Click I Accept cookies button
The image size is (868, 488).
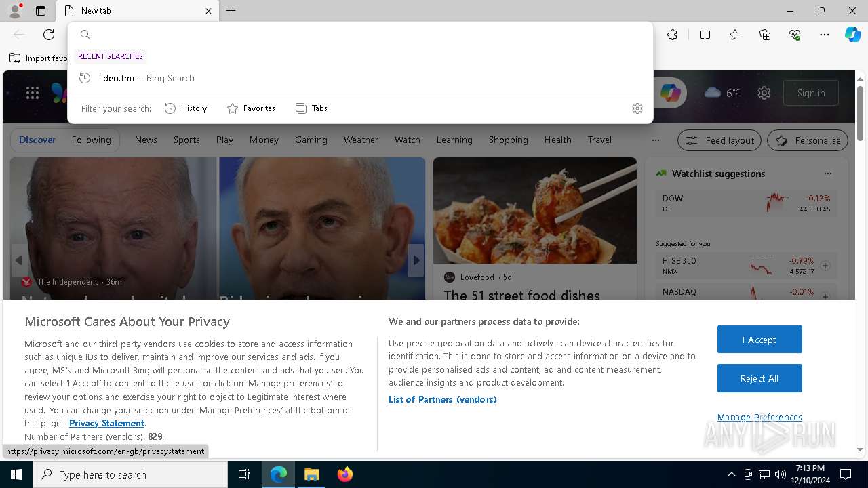(759, 340)
